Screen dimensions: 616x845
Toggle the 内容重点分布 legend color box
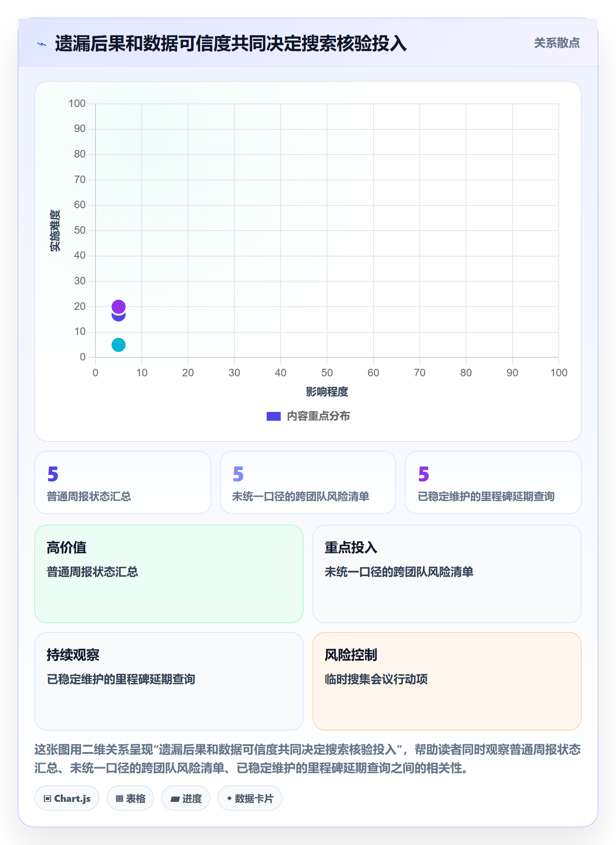274,416
